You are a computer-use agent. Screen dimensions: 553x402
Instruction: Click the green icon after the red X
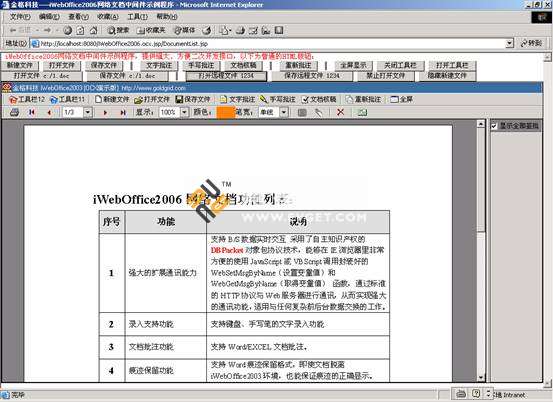coord(362,112)
